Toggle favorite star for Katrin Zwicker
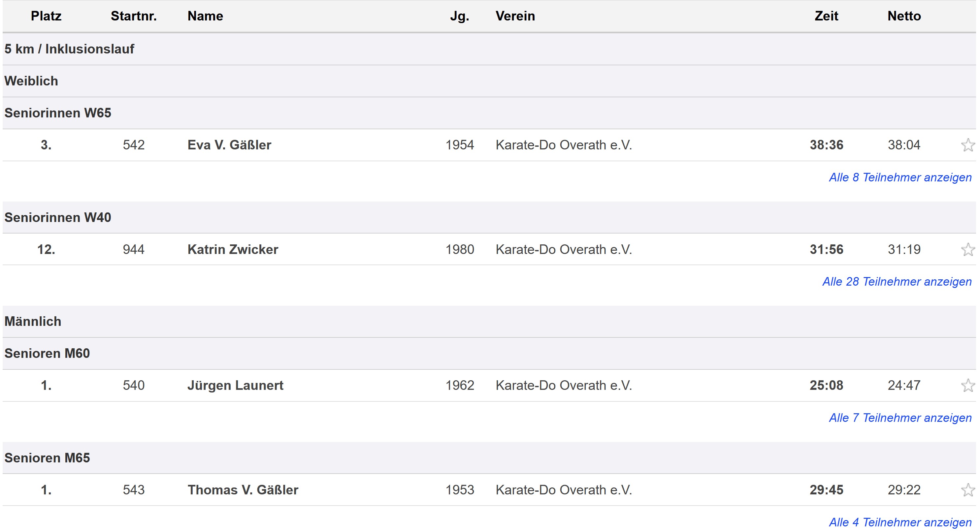Image resolution: width=980 pixels, height=531 pixels. point(967,250)
